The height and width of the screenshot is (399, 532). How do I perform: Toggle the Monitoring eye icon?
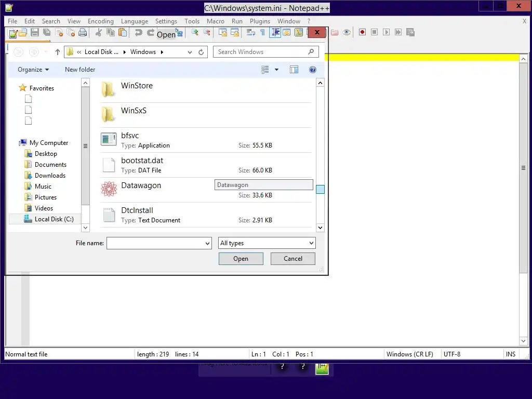pos(347,32)
